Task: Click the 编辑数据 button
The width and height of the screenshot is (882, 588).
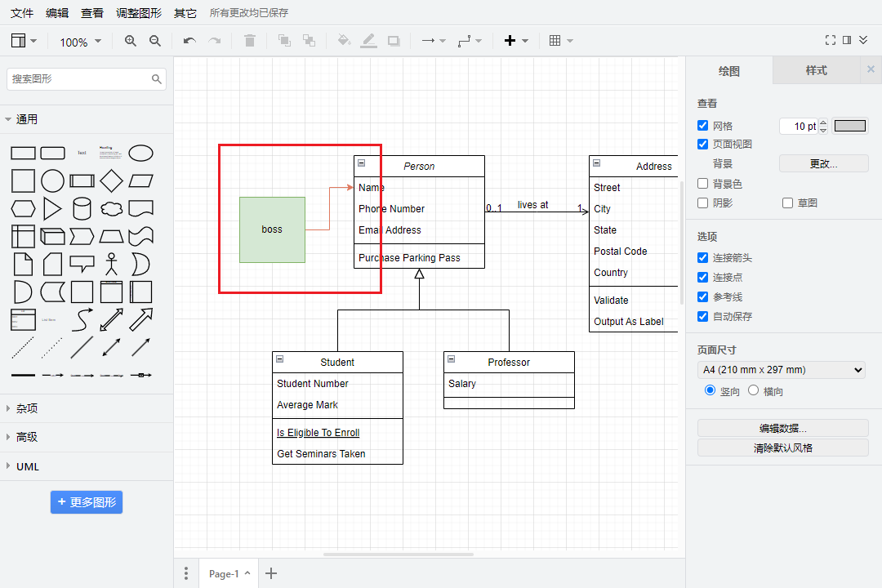Action: (x=782, y=428)
